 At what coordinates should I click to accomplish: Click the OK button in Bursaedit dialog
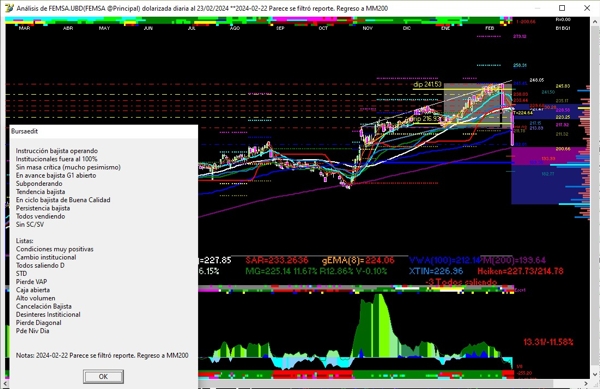click(103, 376)
